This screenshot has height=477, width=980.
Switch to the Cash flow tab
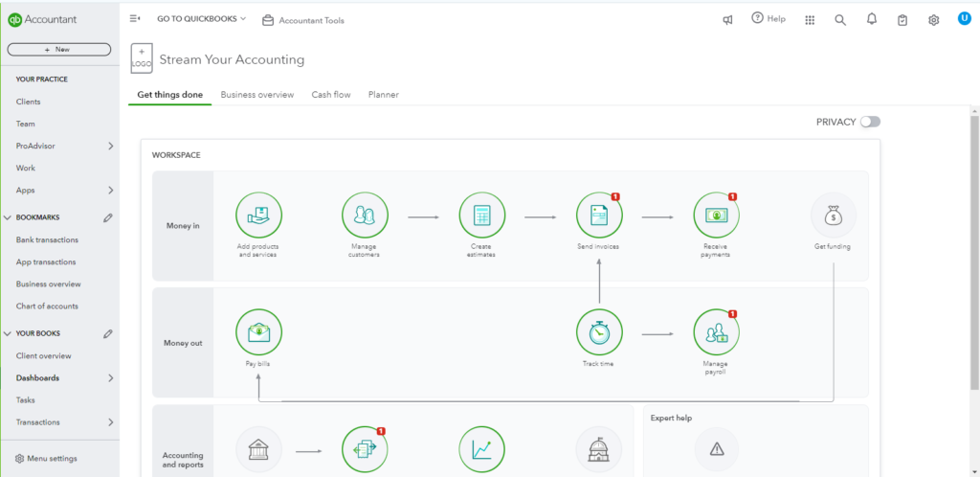tap(331, 95)
